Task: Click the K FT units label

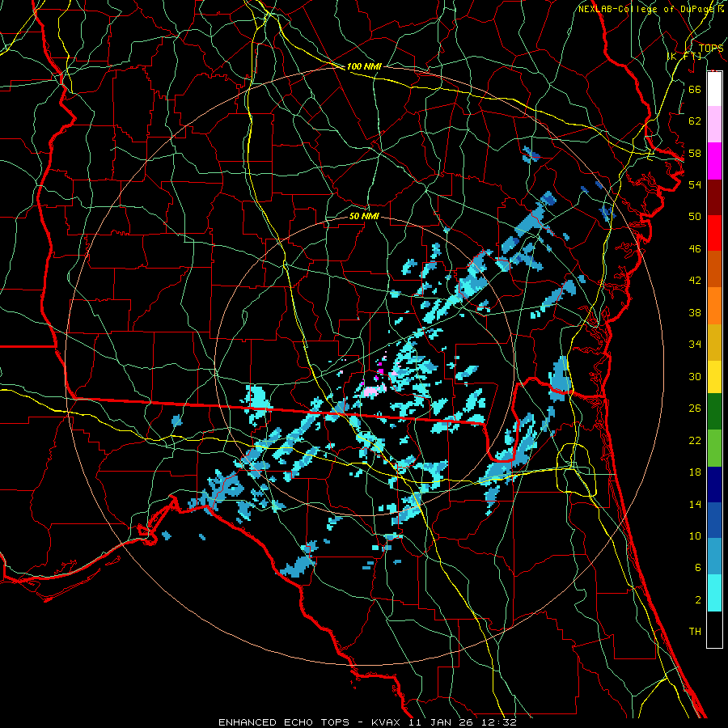Action: [x=684, y=56]
